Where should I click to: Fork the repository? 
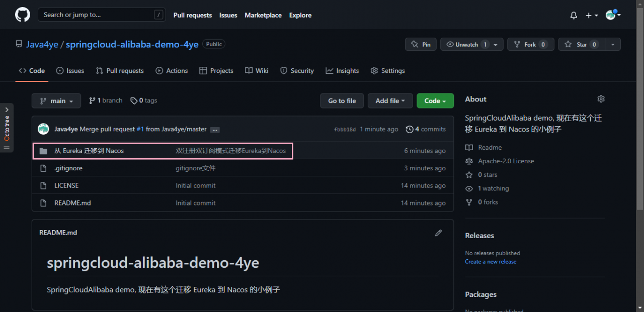pyautogui.click(x=530, y=44)
